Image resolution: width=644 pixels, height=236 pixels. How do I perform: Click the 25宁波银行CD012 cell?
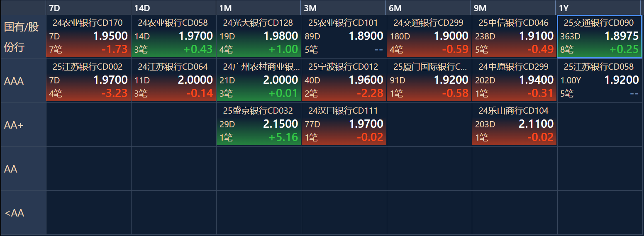click(x=344, y=80)
